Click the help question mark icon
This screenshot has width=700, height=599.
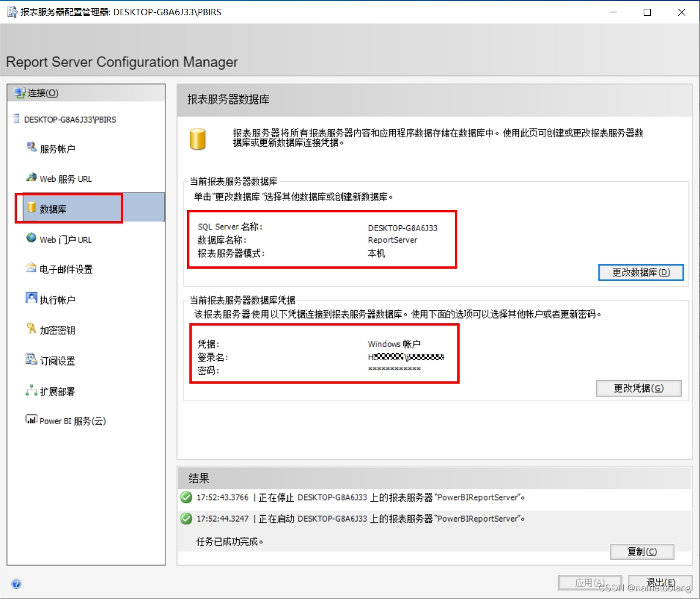[x=16, y=584]
